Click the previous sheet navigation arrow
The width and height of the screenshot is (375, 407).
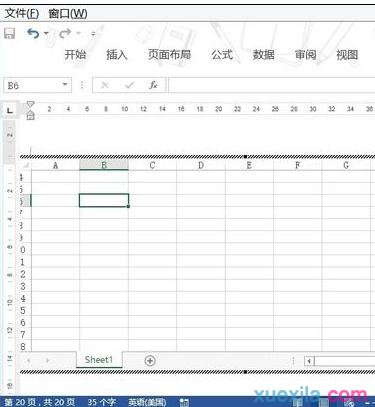pos(29,360)
